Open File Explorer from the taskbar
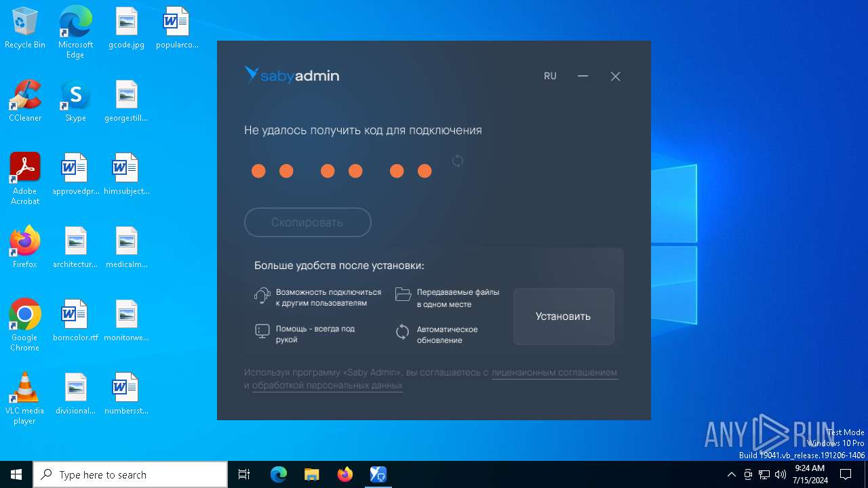This screenshot has width=868, height=488. pyautogui.click(x=311, y=474)
